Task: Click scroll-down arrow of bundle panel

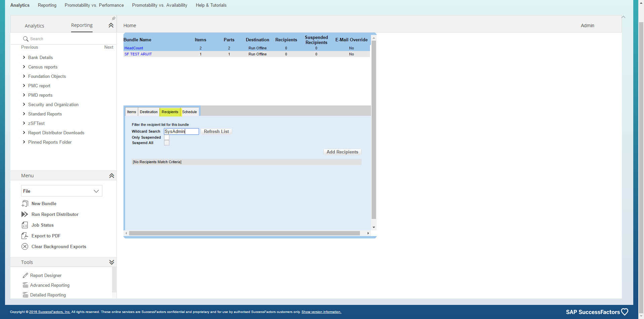Action: pos(374,227)
